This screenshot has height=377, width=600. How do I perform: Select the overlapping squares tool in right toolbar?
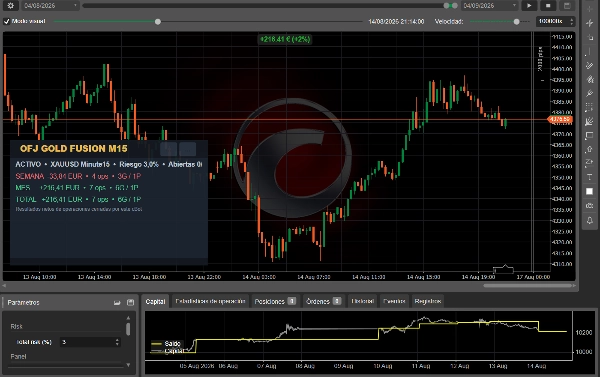pos(590,38)
